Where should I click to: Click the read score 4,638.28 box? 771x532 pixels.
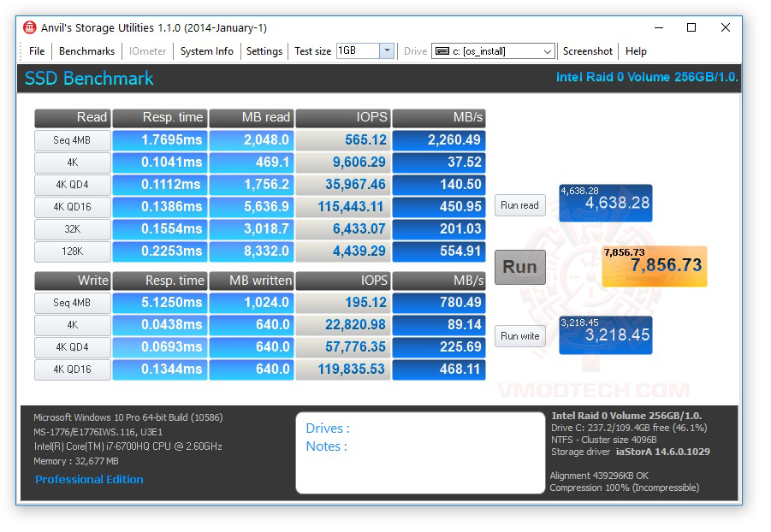(605, 203)
